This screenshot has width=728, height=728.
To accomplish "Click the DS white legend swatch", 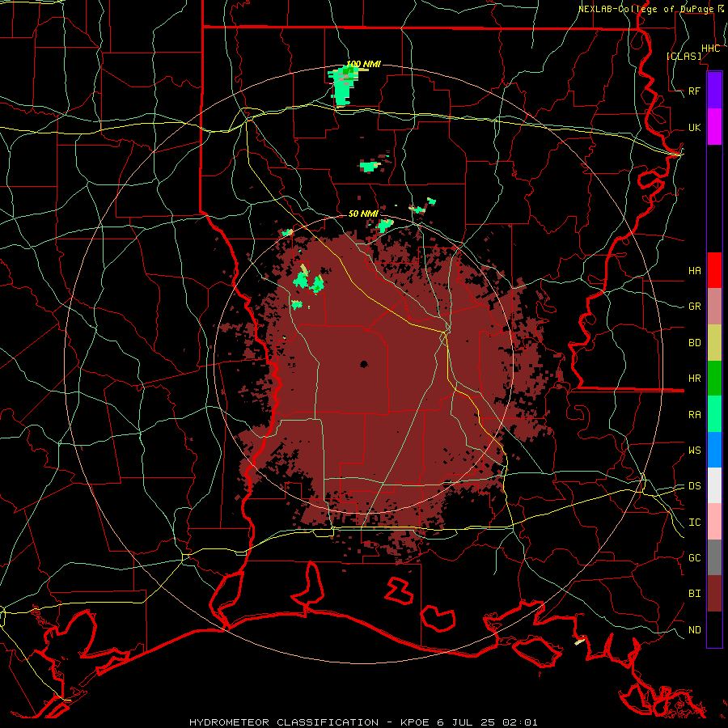I will click(x=714, y=485).
